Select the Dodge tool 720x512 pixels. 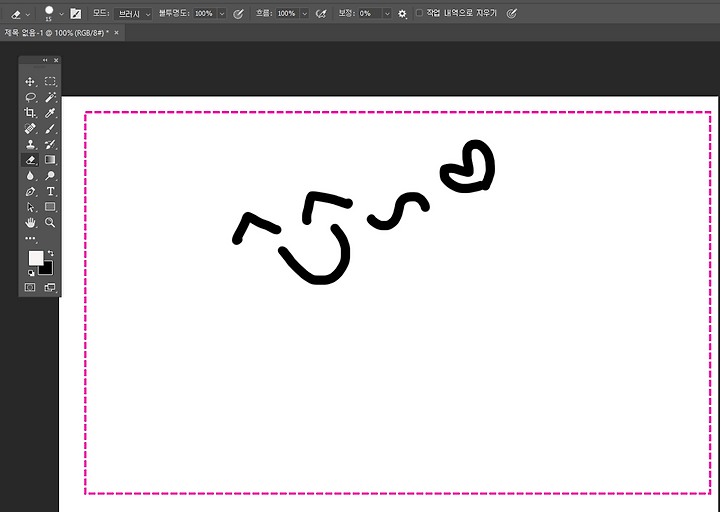(50, 175)
